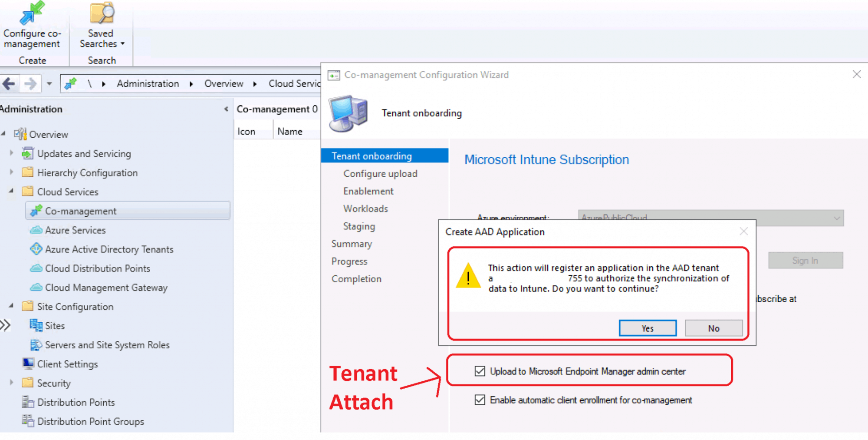
Task: Click the Azure Services cloud icon
Action: [x=36, y=230]
